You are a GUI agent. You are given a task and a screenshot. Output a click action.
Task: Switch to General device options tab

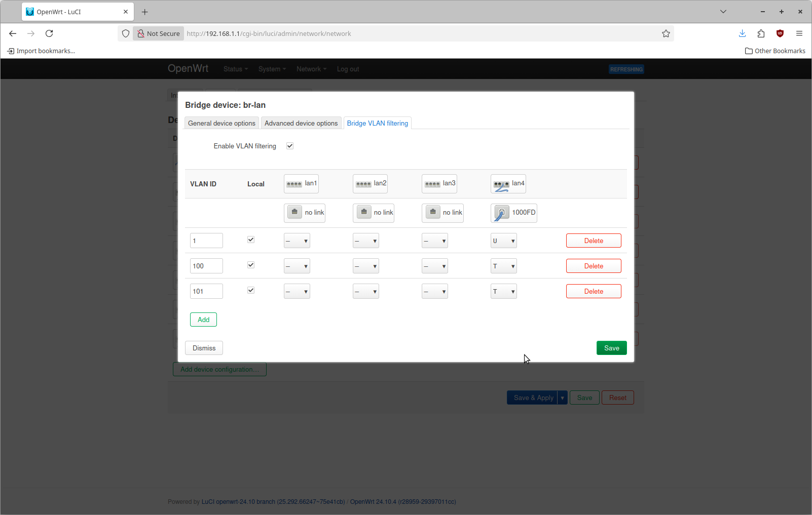pos(222,123)
